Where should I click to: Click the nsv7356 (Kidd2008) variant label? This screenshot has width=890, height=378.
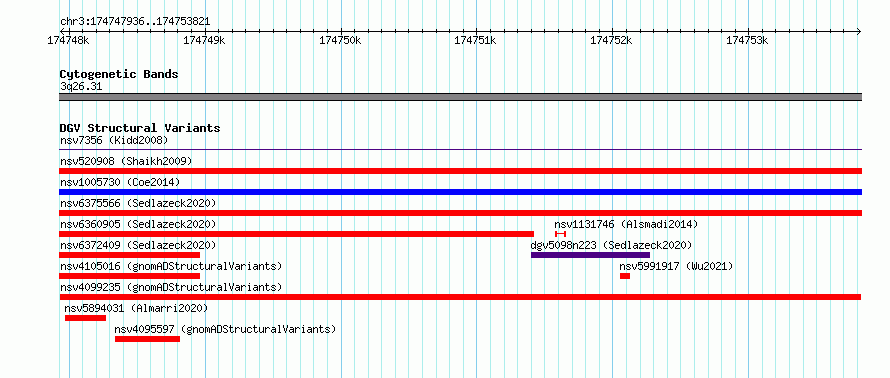point(114,140)
